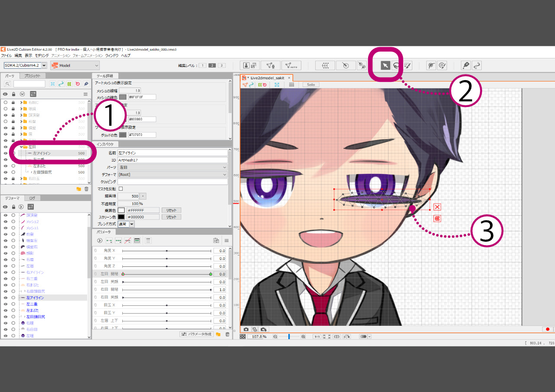Open the ヘルプ menu
Screen dimensions: 555x392
tap(126, 55)
